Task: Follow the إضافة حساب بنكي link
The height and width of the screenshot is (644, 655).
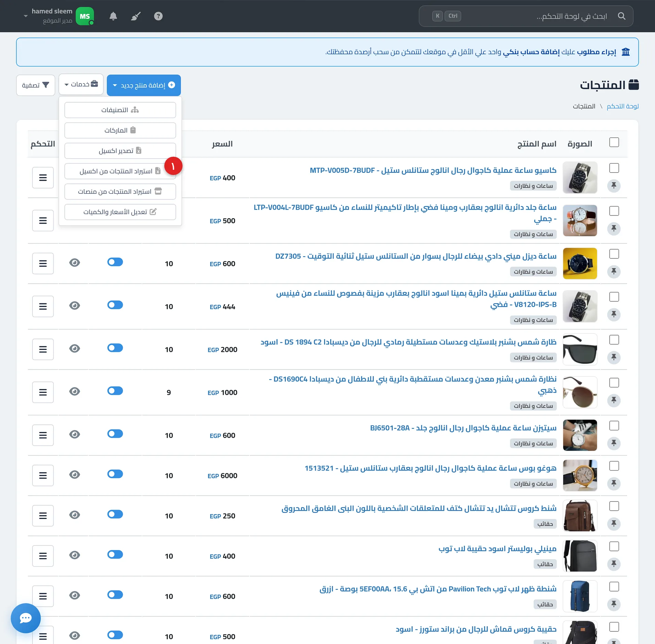Action: (532, 52)
